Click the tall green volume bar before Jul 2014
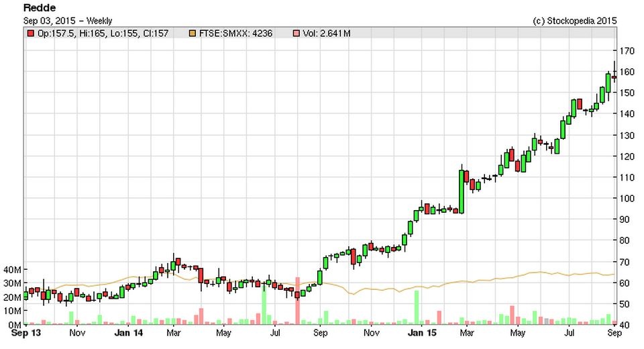The width and height of the screenshot is (644, 349). 264,303
